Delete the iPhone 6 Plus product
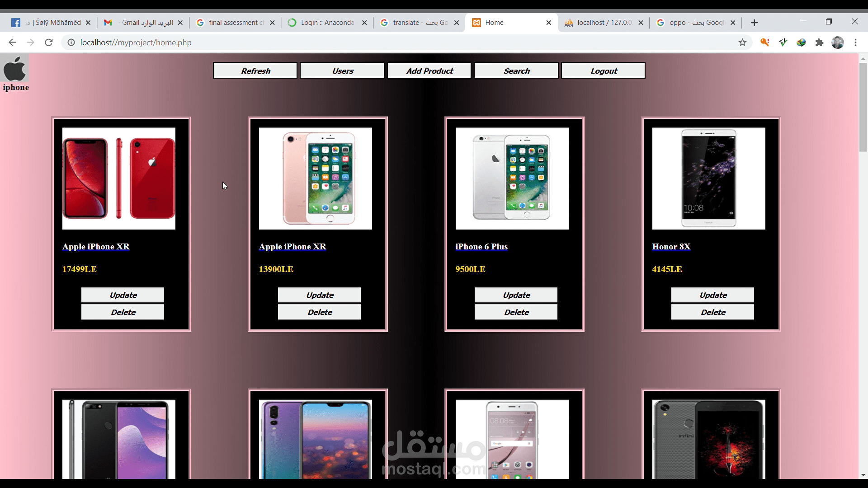The image size is (868, 488). pos(516,312)
